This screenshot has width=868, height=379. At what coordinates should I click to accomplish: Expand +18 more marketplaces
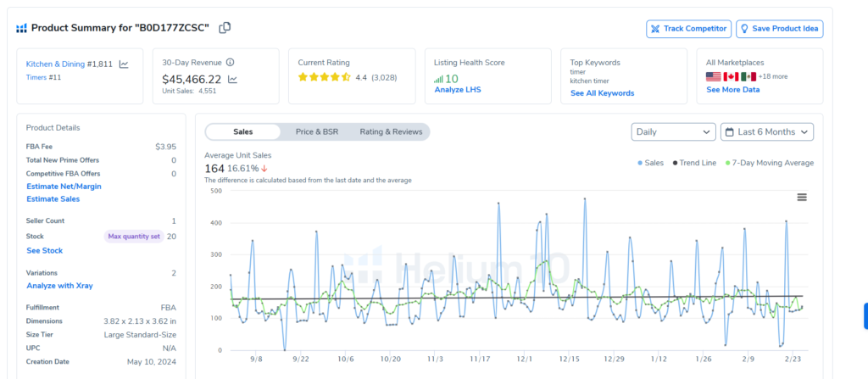pos(773,76)
